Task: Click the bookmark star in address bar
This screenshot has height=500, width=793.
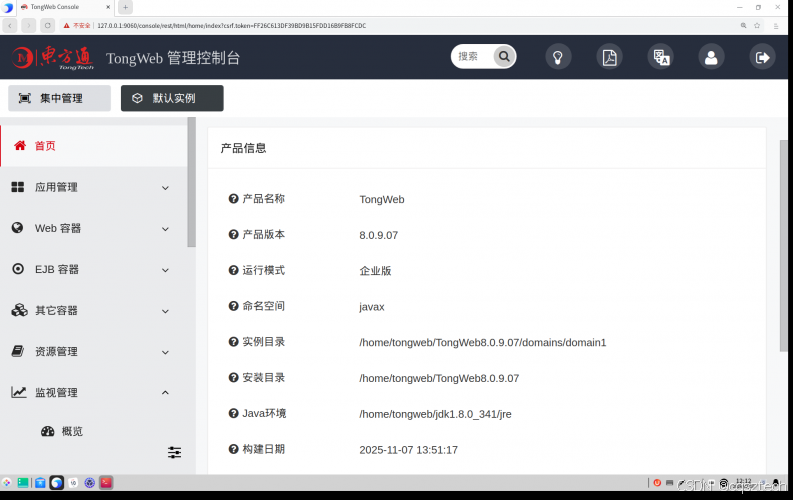Action: click(x=757, y=25)
